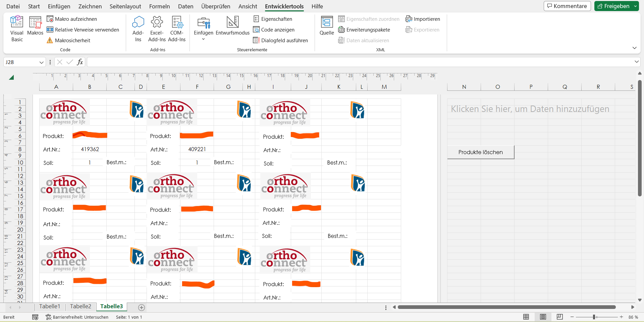Click the Select All corner triangle
The height and width of the screenshot is (322, 644).
(x=11, y=77)
